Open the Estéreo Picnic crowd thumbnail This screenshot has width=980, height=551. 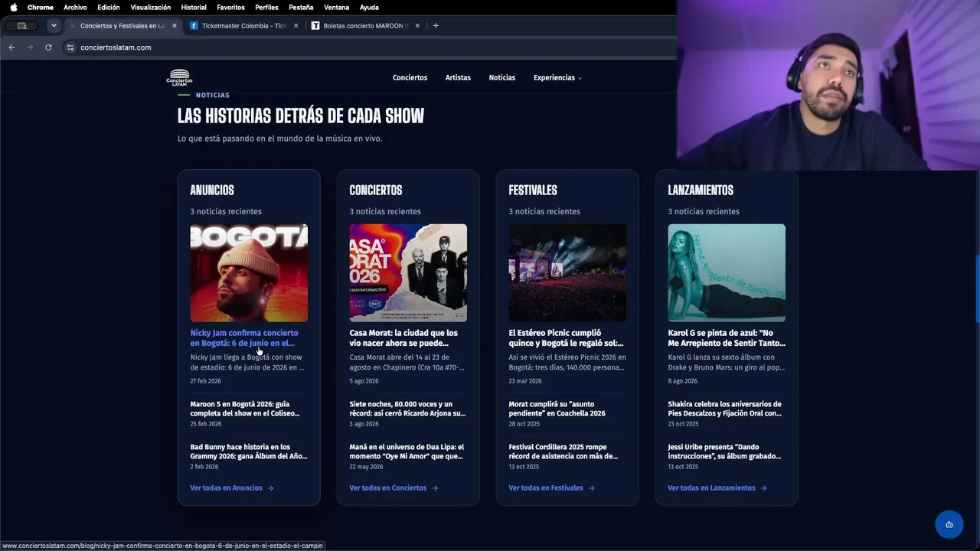(567, 272)
